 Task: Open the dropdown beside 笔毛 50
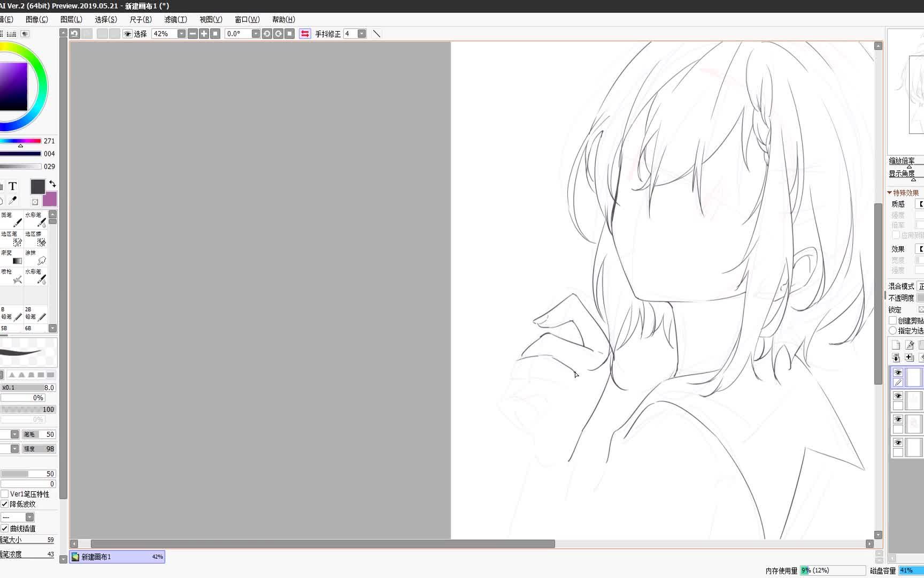click(x=14, y=434)
